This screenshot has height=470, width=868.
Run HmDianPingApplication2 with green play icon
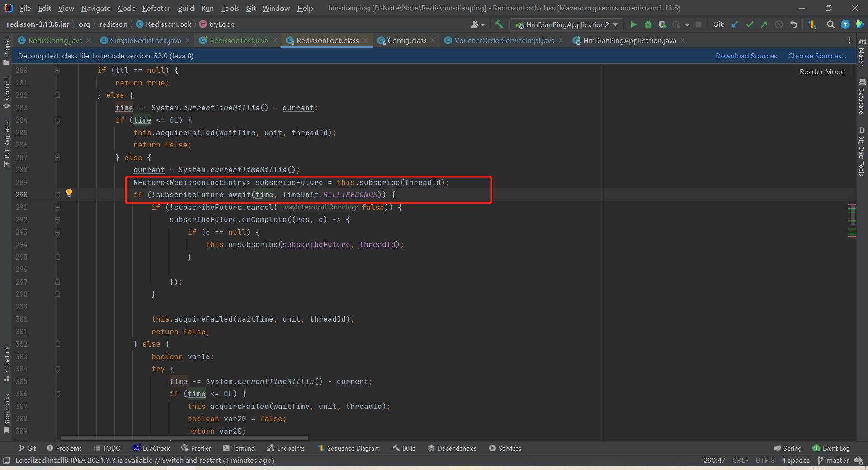coord(633,24)
